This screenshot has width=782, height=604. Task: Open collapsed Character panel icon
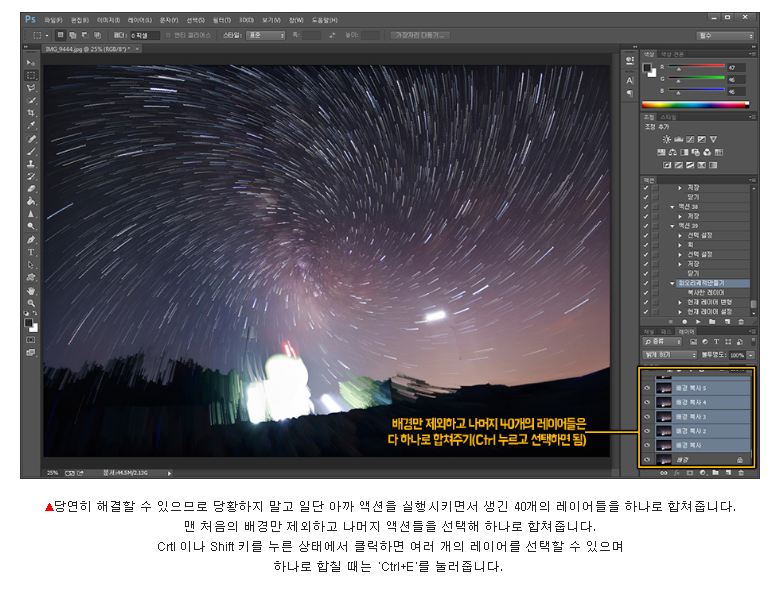click(x=629, y=80)
